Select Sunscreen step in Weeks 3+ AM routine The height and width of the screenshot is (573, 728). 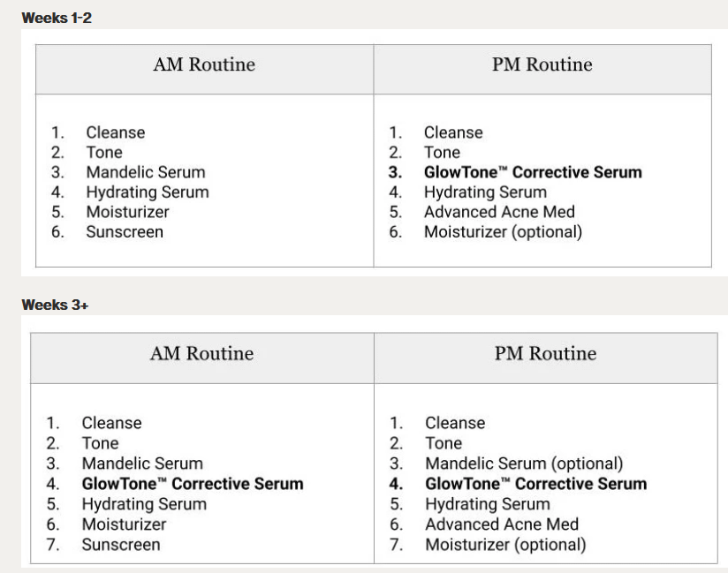click(x=121, y=545)
